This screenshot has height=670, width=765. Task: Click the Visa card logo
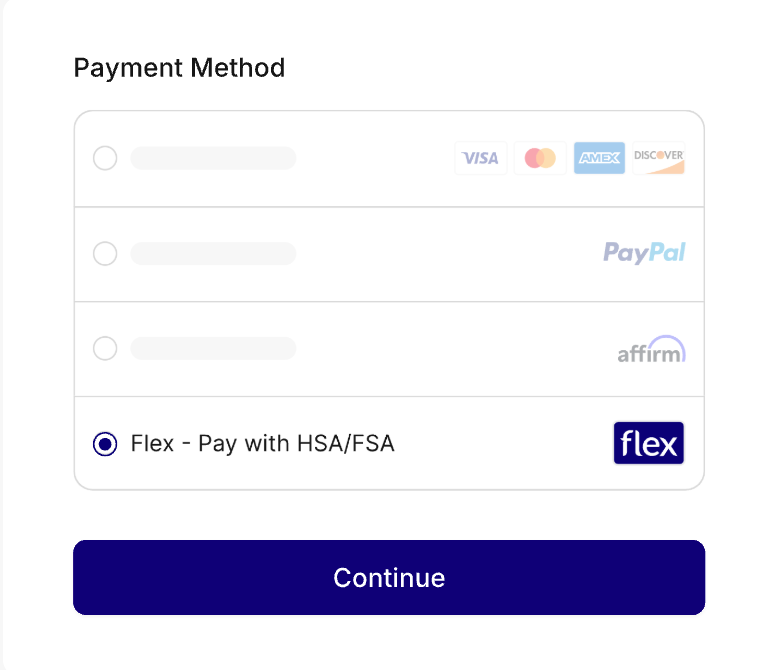click(x=481, y=158)
